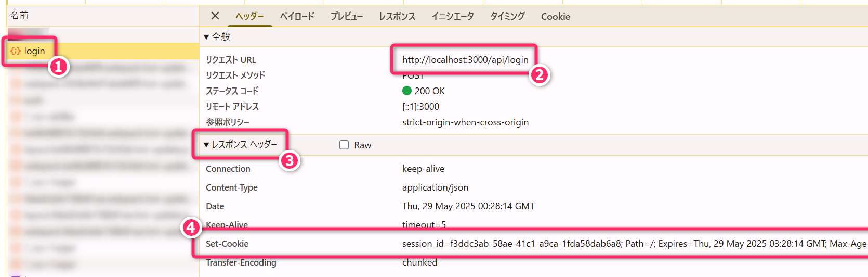Click the localhost:3000/api/login request URL
Viewport: 868px width, 277px height.
465,60
